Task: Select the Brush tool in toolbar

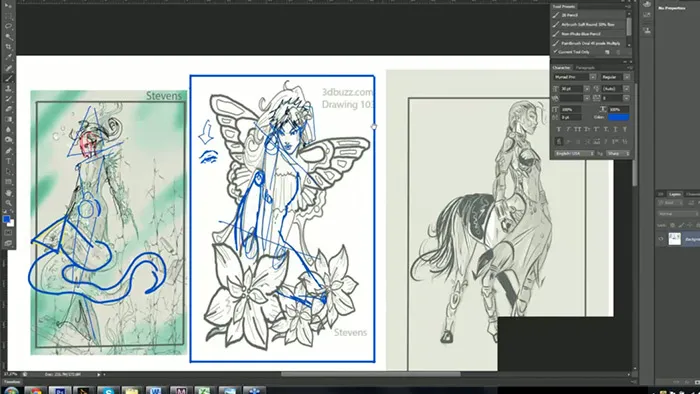Action: coord(8,79)
